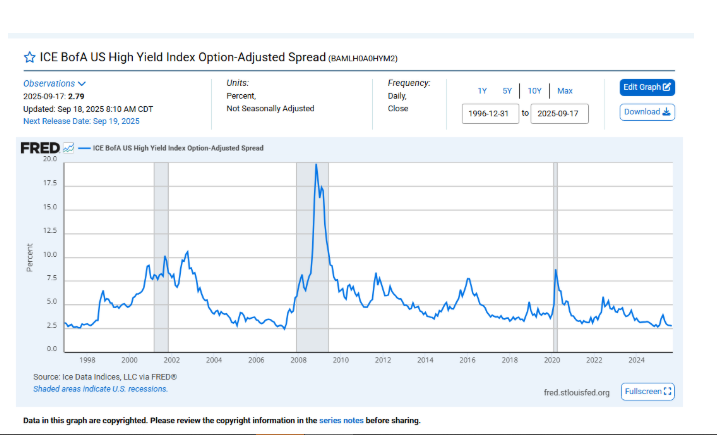Click the 2020 x-axis label
Viewport: 717px width, 435px height.
click(552, 360)
